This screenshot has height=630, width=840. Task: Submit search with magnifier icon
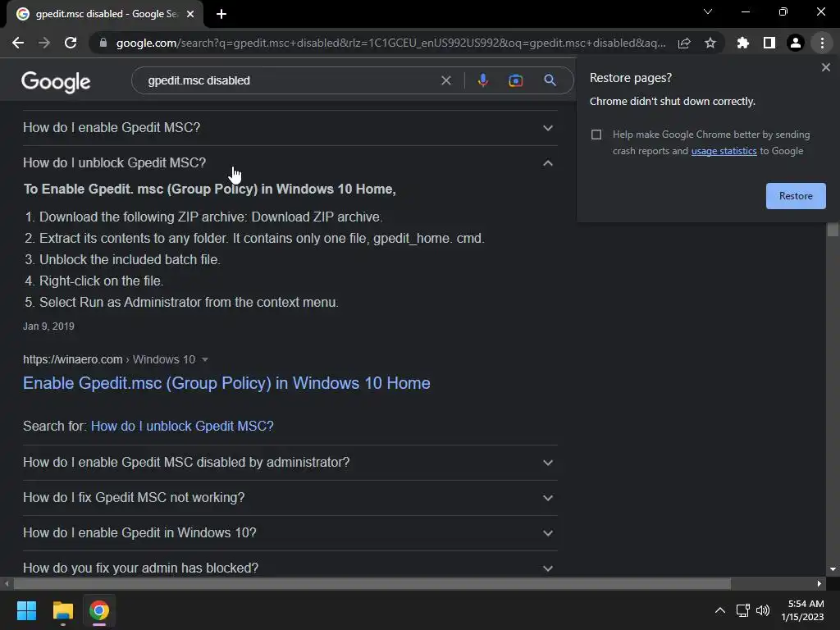[x=550, y=80]
